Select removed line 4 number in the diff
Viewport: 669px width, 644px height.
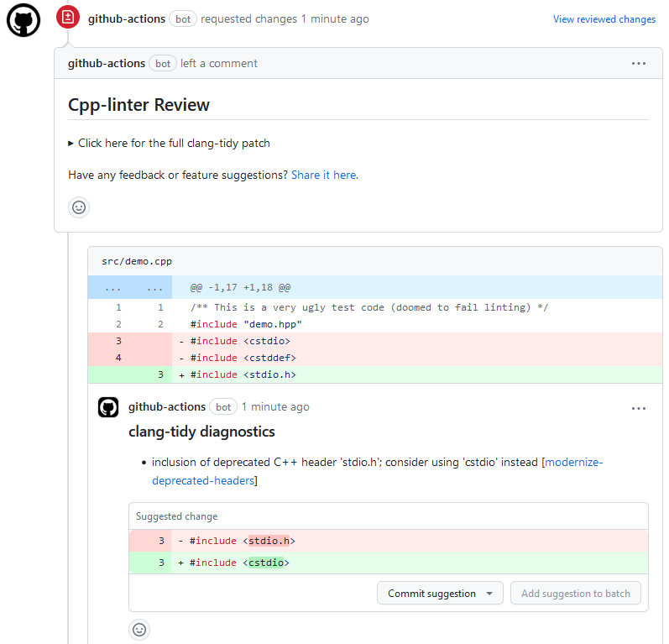tap(118, 358)
